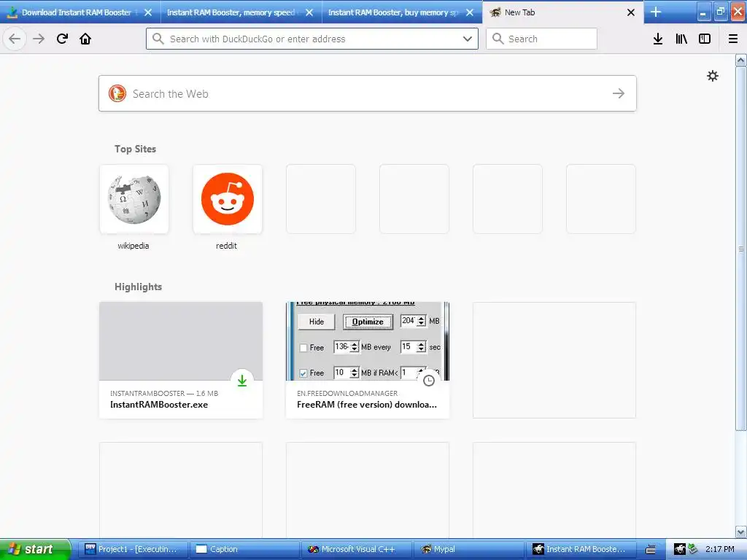Screen dimensions: 747x560
Task: Open FreeRAM (free version) highlight card
Action: point(368,360)
